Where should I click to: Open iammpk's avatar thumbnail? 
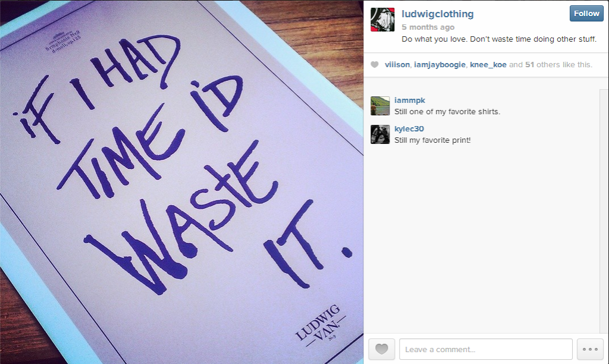point(380,106)
